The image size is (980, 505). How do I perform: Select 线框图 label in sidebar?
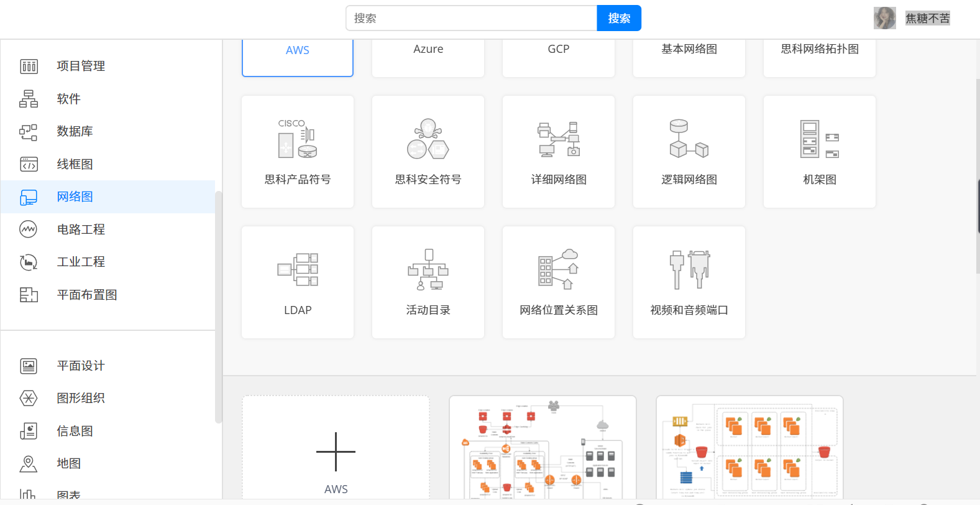coord(75,164)
